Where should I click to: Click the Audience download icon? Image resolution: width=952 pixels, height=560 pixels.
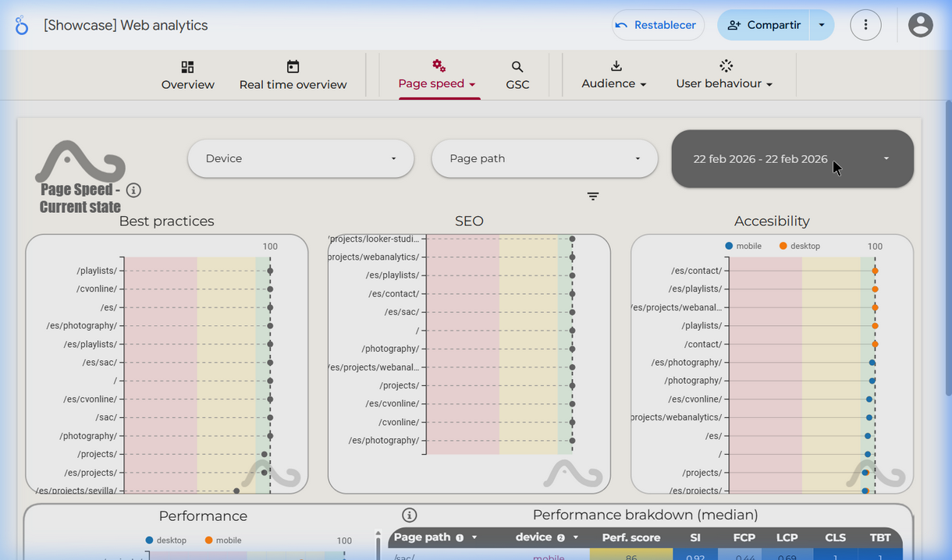click(616, 66)
